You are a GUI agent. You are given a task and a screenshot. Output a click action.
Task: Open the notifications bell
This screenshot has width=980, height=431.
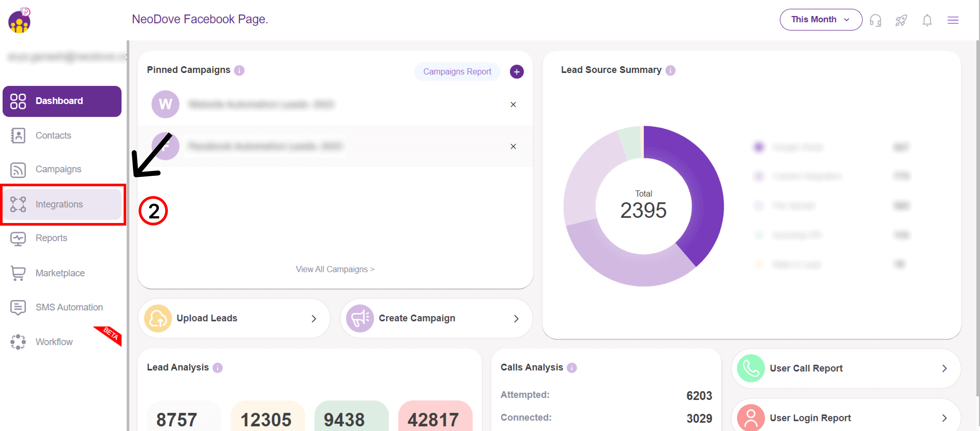927,20
